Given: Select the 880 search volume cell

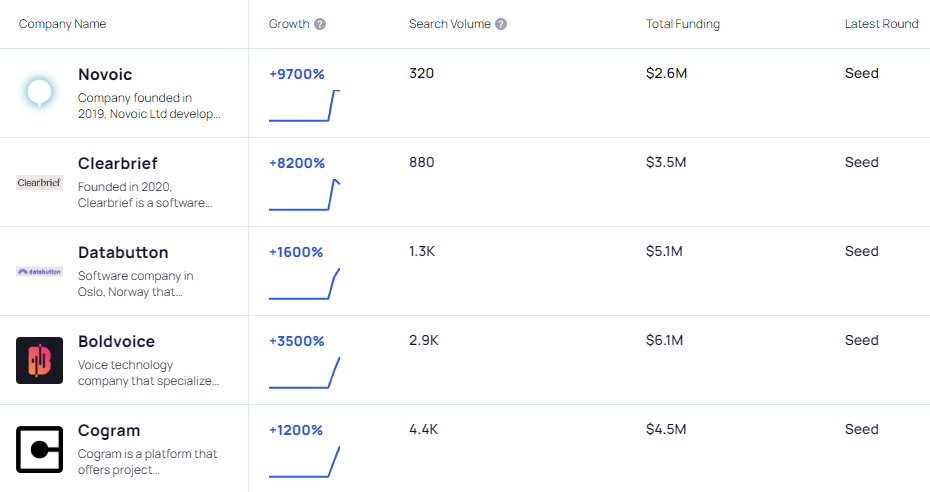Looking at the screenshot, I should pyautogui.click(x=422, y=162).
